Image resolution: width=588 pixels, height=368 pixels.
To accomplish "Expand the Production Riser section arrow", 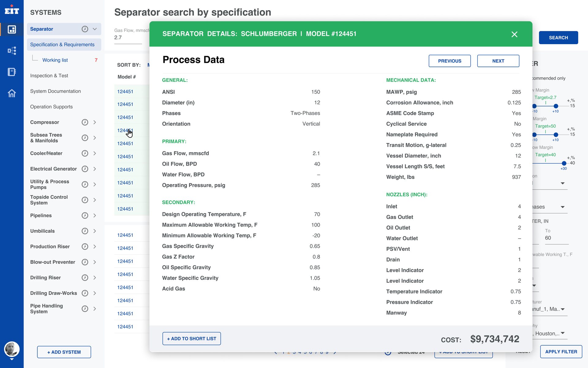I will click(95, 247).
